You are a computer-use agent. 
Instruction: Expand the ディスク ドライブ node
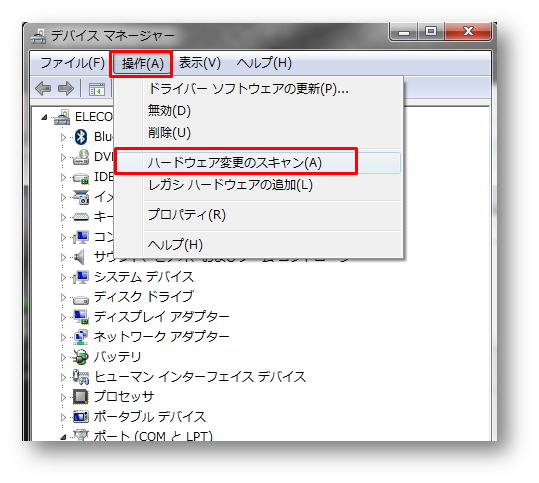(63, 297)
